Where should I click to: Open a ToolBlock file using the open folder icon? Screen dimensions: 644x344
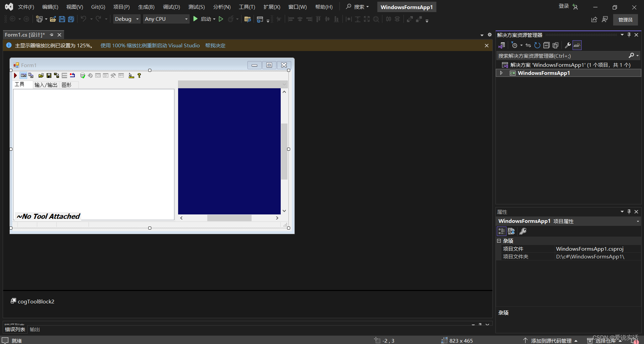coord(41,75)
